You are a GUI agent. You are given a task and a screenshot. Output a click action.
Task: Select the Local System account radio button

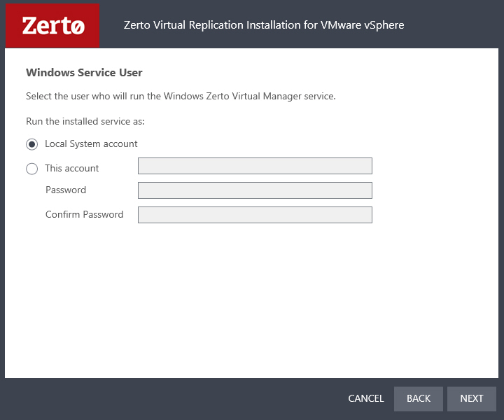[x=31, y=144]
